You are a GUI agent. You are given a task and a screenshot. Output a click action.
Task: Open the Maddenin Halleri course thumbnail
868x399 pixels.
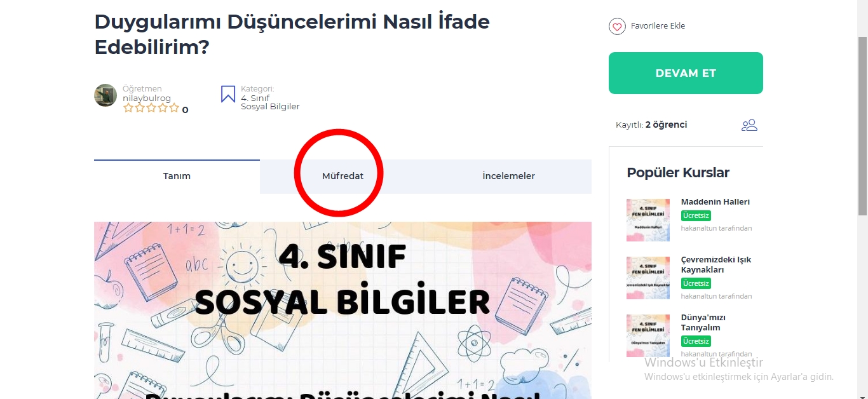click(x=648, y=220)
